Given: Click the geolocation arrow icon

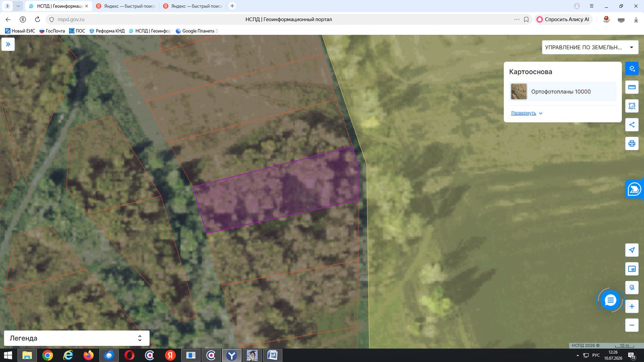Looking at the screenshot, I should (632, 250).
